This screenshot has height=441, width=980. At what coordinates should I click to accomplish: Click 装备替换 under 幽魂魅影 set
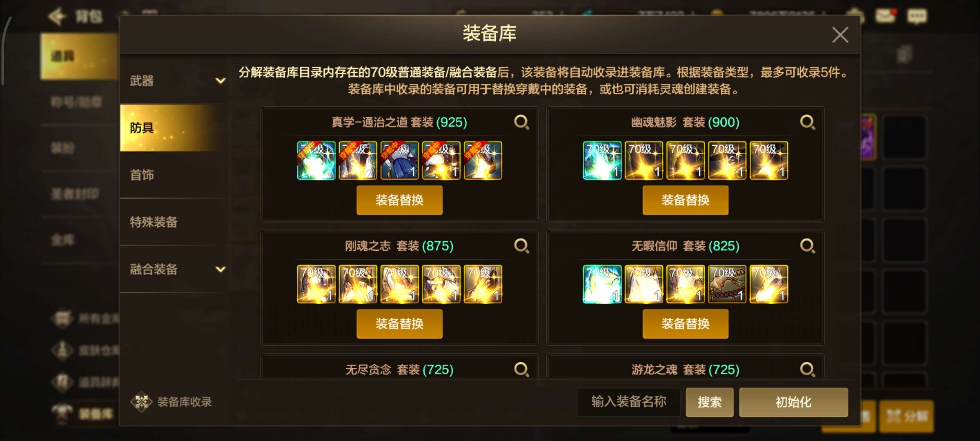pyautogui.click(x=685, y=200)
